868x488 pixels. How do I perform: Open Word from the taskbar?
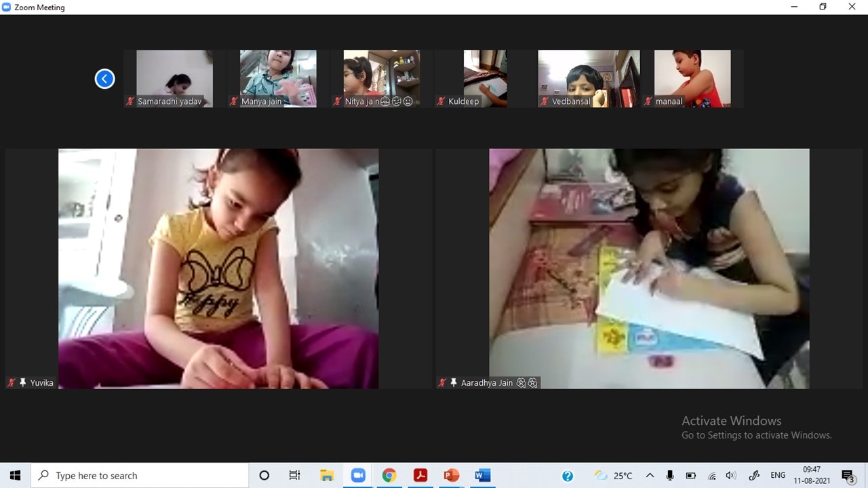pyautogui.click(x=483, y=476)
